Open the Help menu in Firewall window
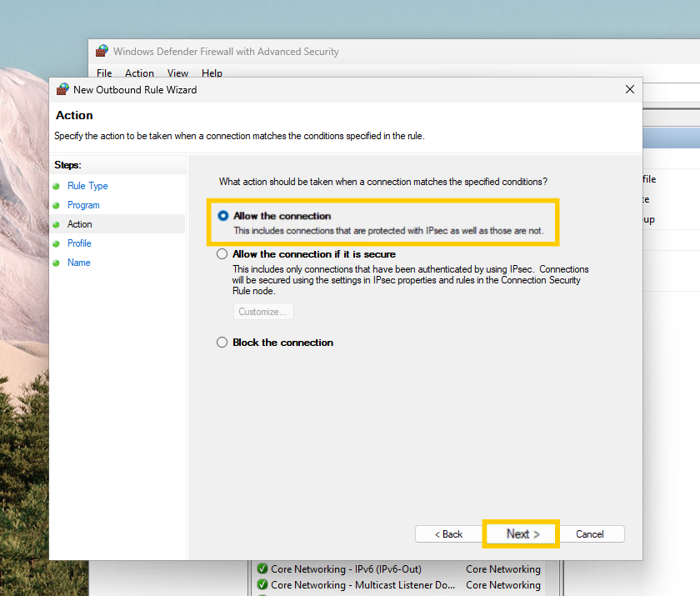 212,73
